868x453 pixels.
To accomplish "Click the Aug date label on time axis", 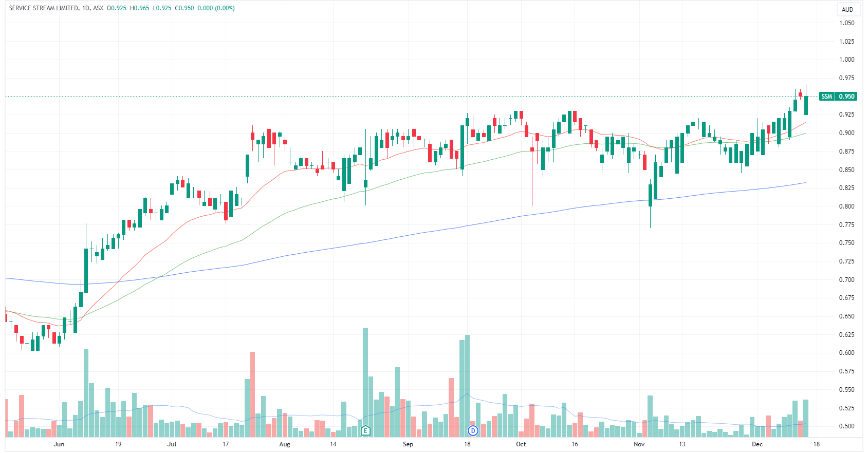I will (284, 444).
